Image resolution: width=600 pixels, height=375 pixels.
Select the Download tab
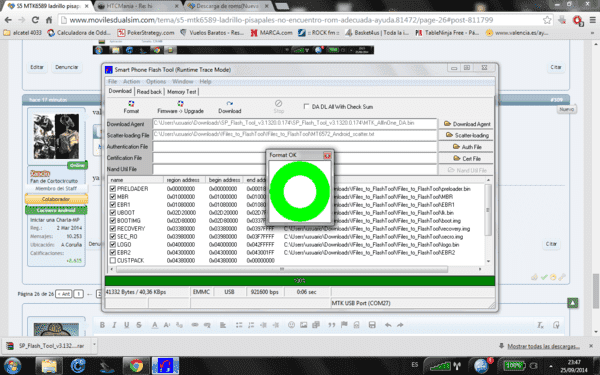120,91
